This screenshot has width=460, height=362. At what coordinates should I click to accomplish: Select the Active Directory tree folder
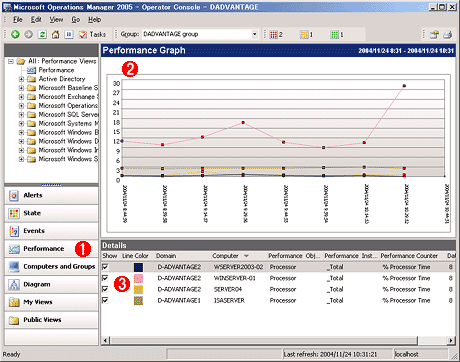[62, 79]
